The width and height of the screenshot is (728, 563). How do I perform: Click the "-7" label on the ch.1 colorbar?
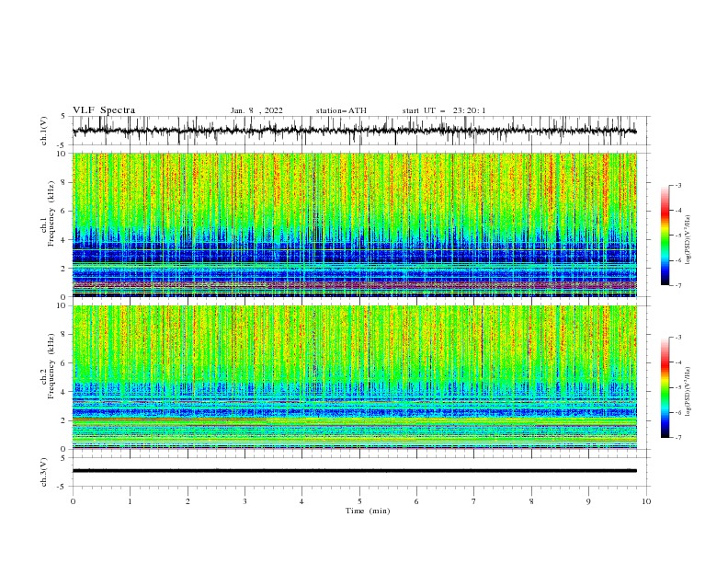pyautogui.click(x=678, y=285)
